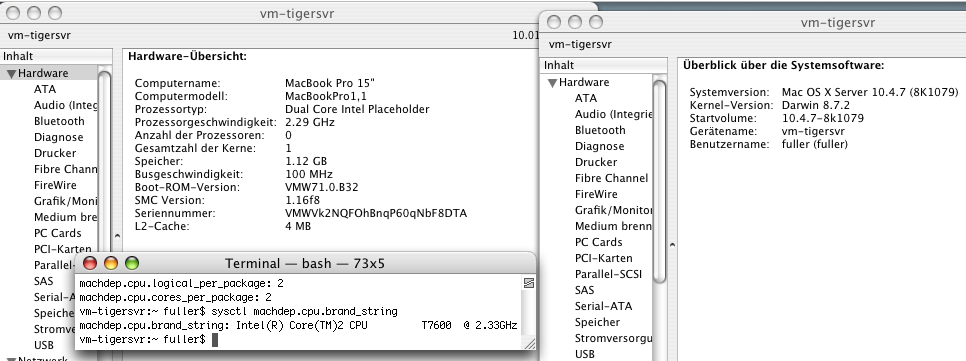Image resolution: width=966 pixels, height=361 pixels.
Task: Zoom the Terminal window
Action: click(x=132, y=264)
